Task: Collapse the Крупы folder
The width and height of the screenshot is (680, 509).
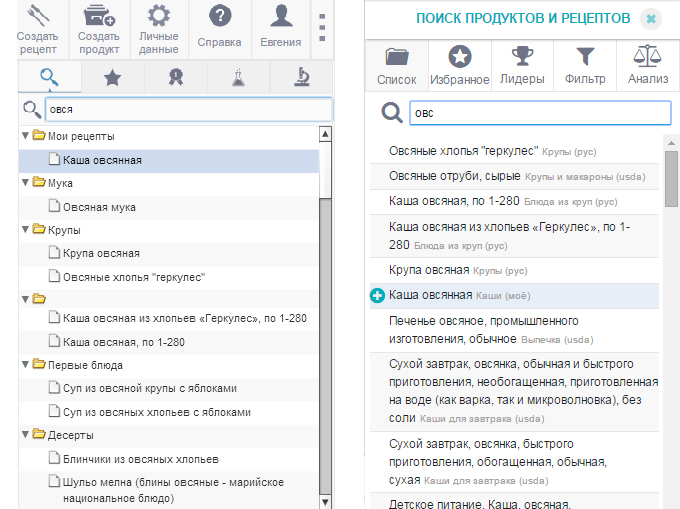Action: pyautogui.click(x=25, y=230)
